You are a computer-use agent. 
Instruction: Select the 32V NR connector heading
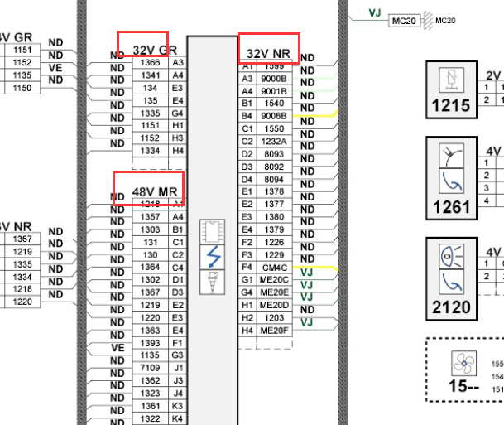click(x=268, y=54)
